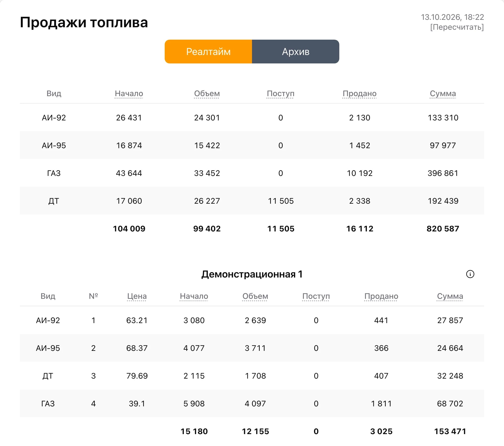Select the bold total 820 587
Screen dimensions: 504x446
443,229
